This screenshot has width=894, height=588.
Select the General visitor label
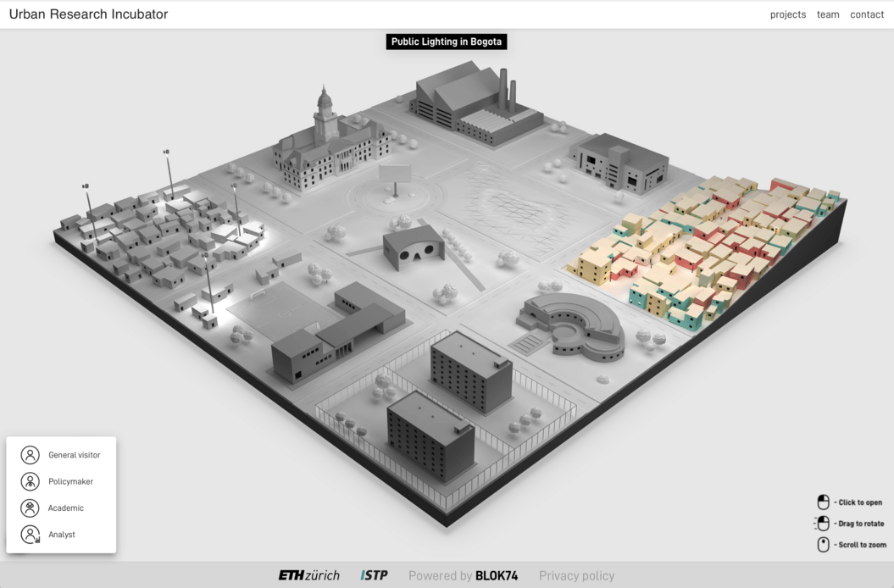74,455
